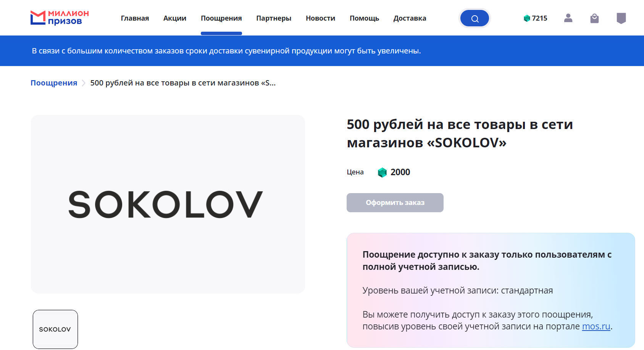Open the Помощь menu item
Screen dimensions: 644x350
(x=364, y=18)
